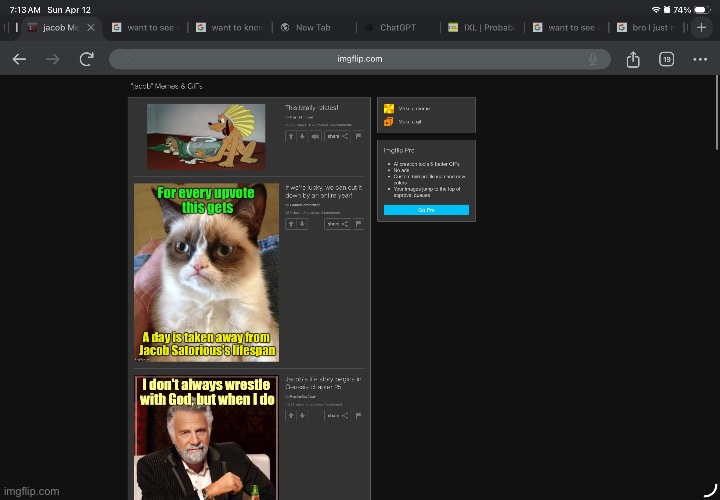The image size is (720, 500).
Task: Open the Genesis chapter meme title
Action: (x=323, y=383)
